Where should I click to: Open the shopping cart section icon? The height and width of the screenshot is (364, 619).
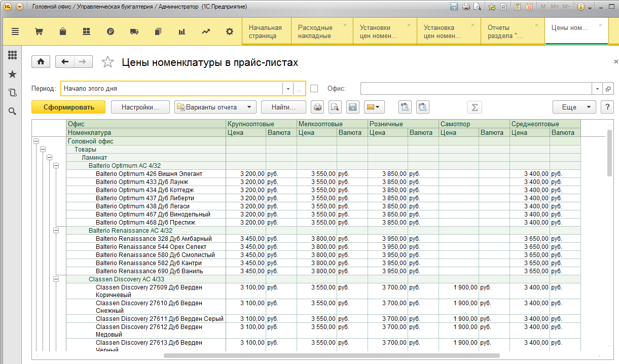(x=39, y=31)
